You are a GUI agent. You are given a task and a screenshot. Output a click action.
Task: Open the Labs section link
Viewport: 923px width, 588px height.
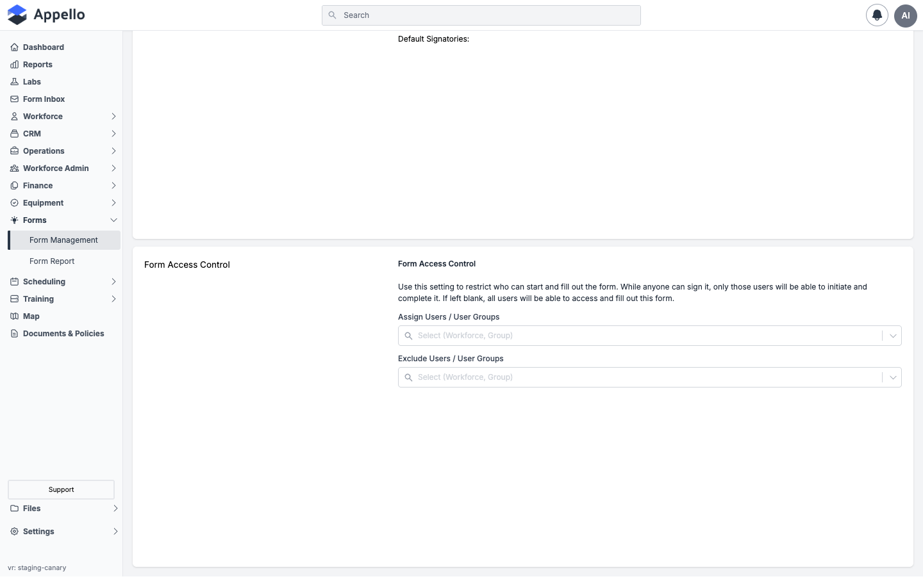[x=32, y=82]
